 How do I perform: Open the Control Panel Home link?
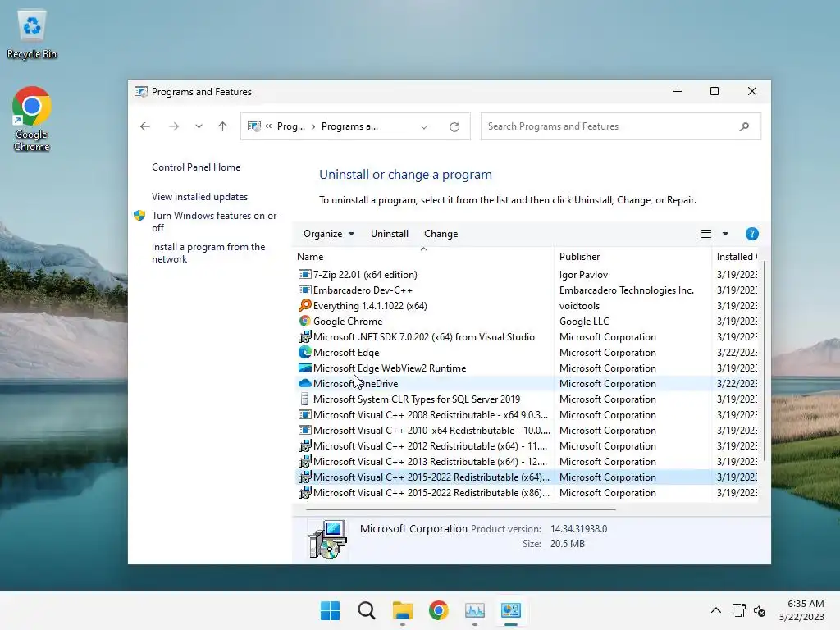pos(196,167)
